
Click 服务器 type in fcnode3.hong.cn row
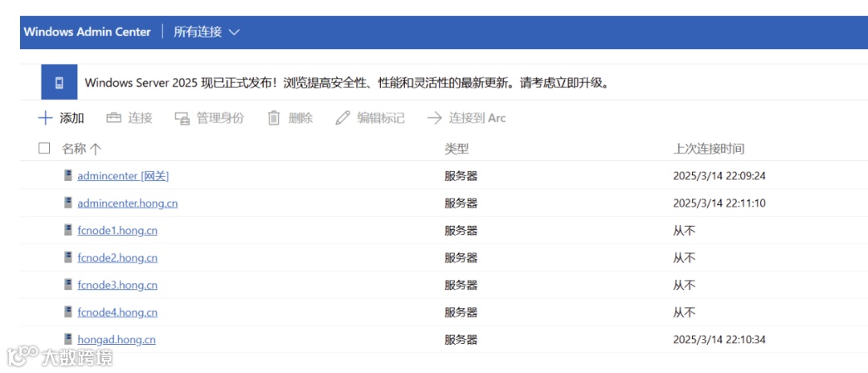[461, 285]
